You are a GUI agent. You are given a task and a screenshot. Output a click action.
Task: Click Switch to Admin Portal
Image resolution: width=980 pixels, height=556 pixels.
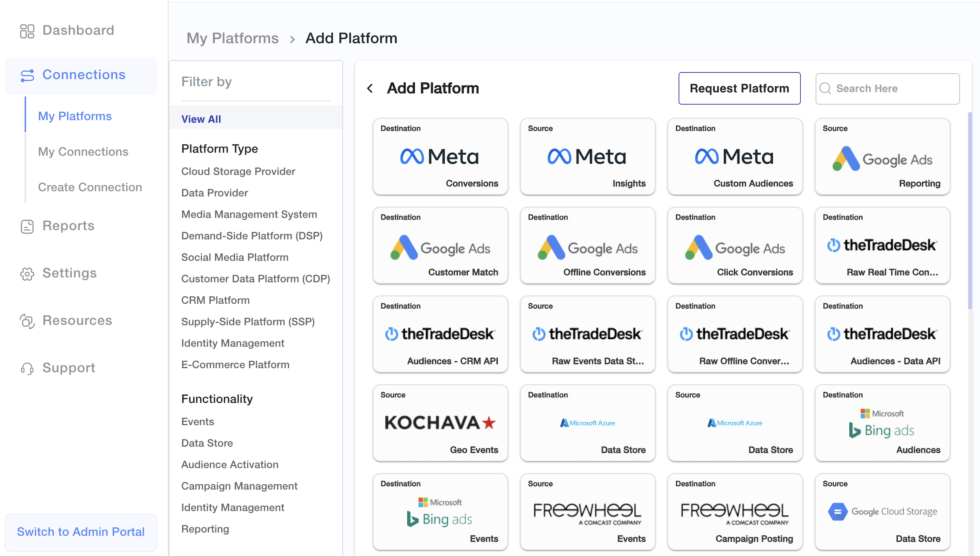pos(81,532)
